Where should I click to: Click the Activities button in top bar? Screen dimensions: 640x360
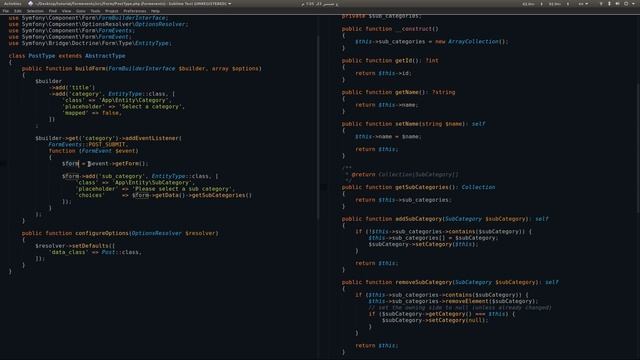point(12,4)
